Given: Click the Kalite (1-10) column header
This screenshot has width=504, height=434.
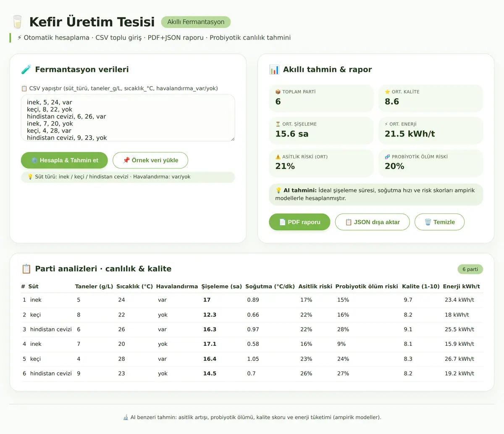Looking at the screenshot, I should [x=421, y=287].
